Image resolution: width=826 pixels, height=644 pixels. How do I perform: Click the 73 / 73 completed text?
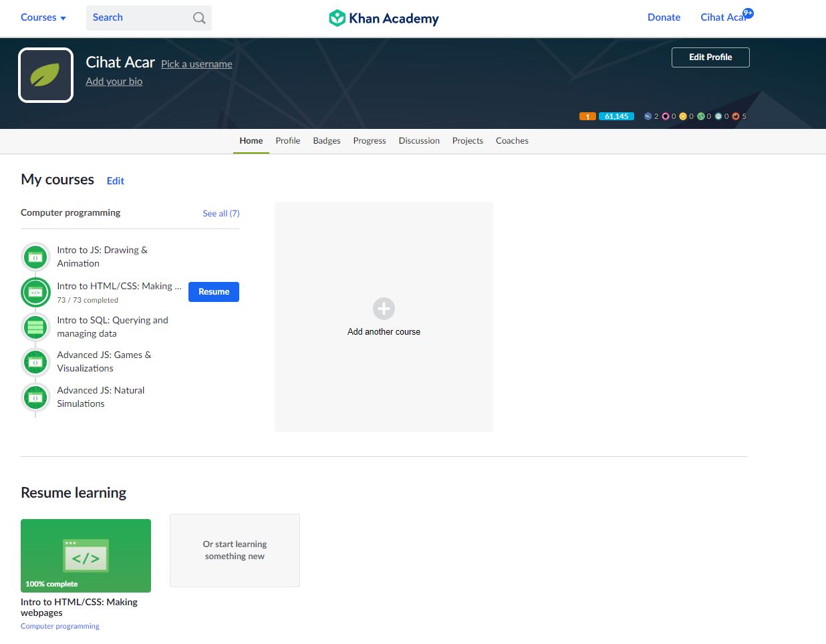tap(88, 301)
